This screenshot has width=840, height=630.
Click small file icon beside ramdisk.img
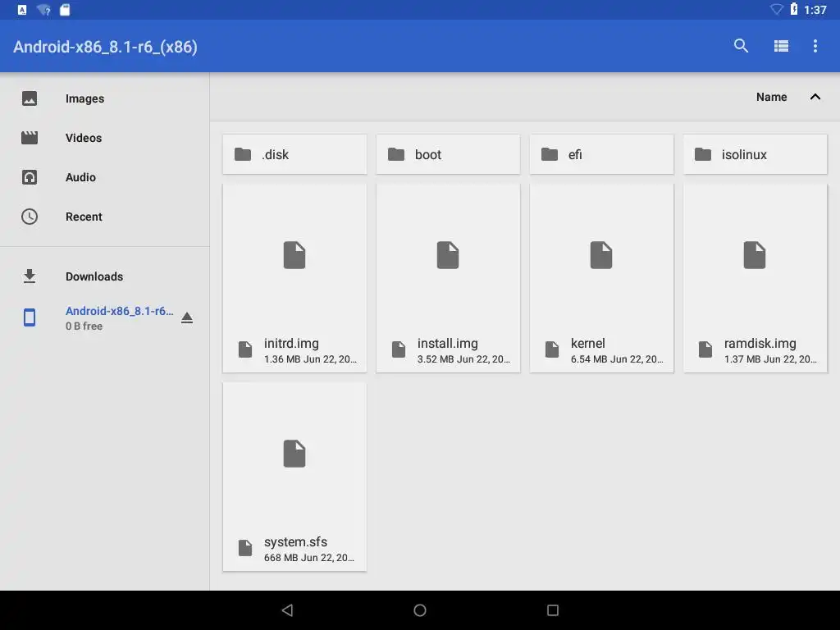click(705, 349)
